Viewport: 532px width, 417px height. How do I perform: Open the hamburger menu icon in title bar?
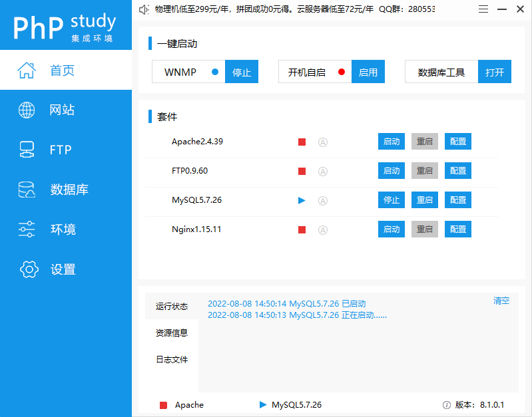pos(483,9)
